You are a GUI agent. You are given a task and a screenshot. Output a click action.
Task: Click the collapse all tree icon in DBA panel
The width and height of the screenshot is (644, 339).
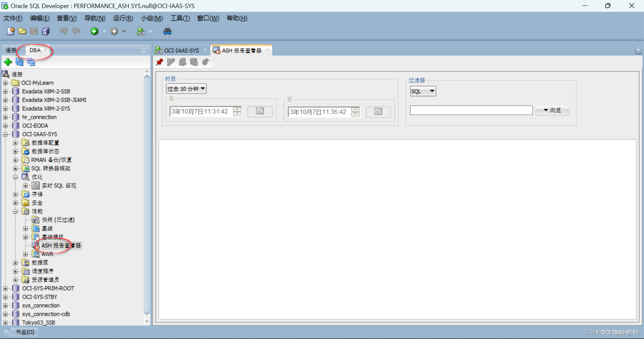31,62
